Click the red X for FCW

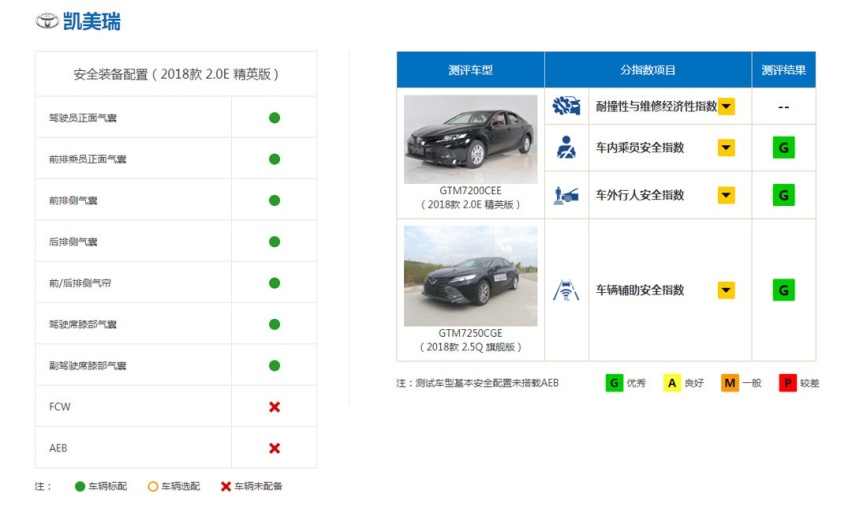(x=274, y=407)
